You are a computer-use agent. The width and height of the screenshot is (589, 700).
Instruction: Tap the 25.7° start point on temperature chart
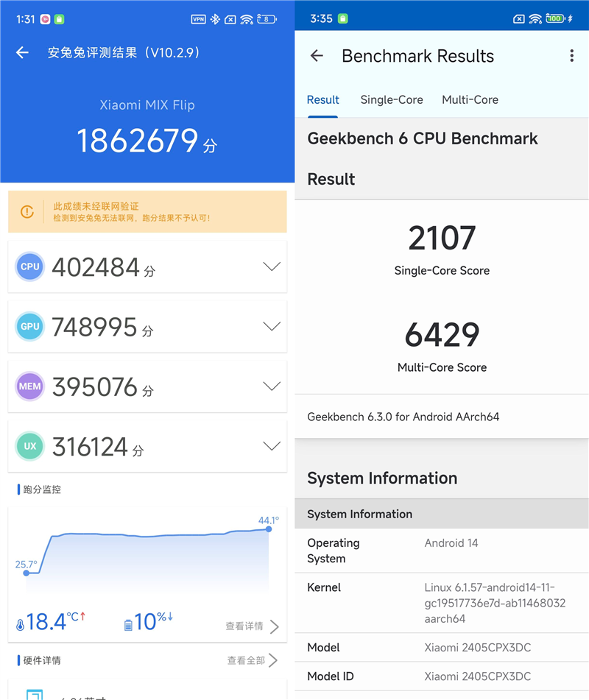[27, 573]
